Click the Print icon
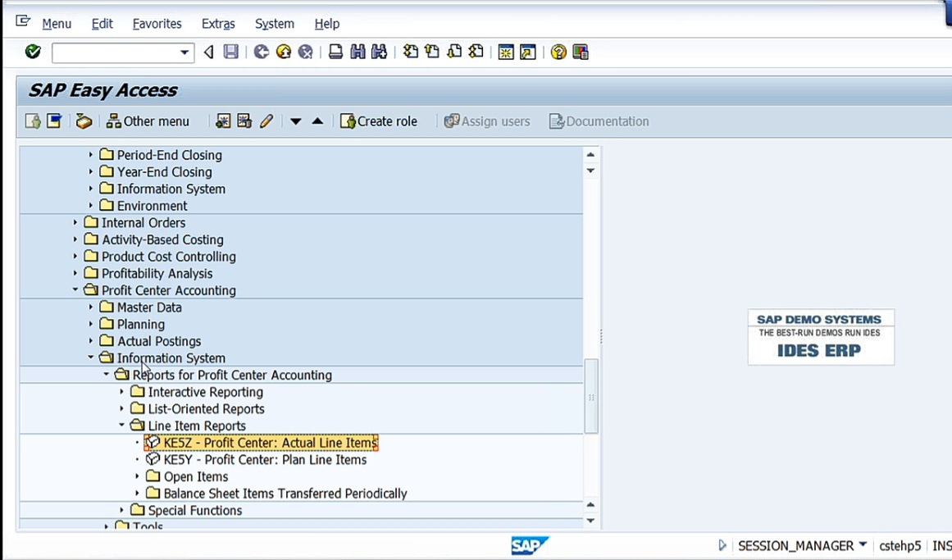952x560 pixels. (335, 52)
